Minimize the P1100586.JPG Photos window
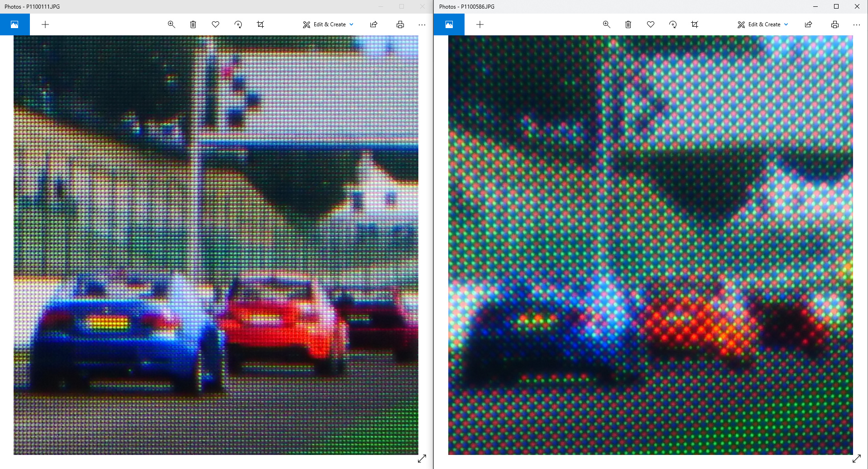The height and width of the screenshot is (469, 868). click(x=815, y=6)
